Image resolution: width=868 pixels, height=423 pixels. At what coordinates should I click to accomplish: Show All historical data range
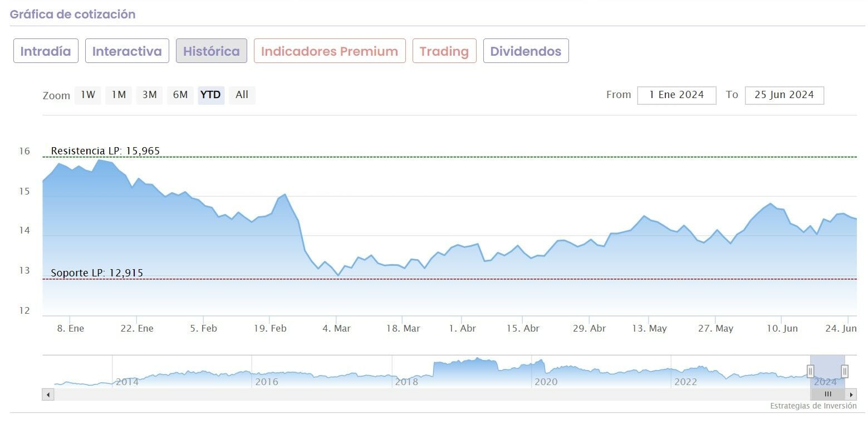(242, 95)
